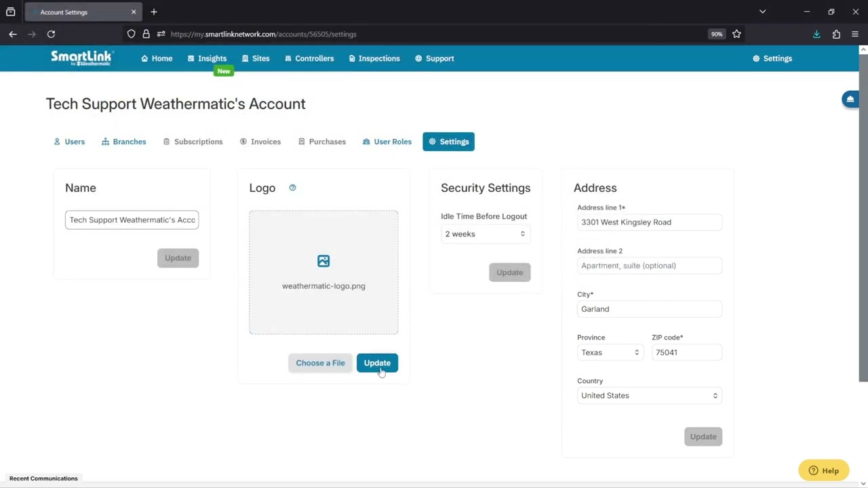Open Settings in top right navigation
Viewport: 868px width, 488px height.
(772, 58)
